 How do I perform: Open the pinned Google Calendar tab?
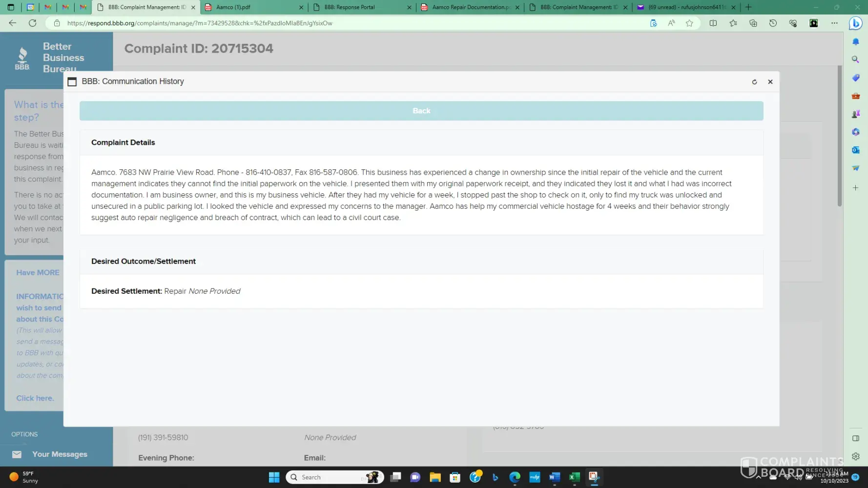click(30, 7)
